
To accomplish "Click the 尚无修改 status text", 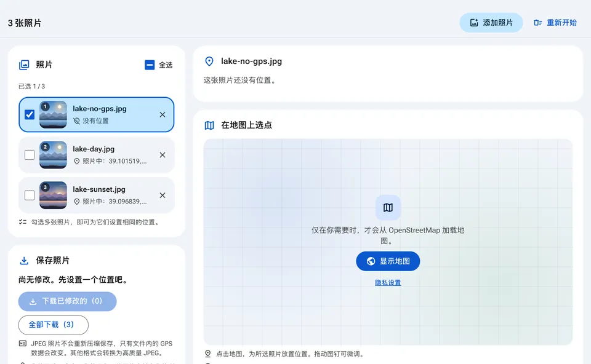I will (x=74, y=280).
